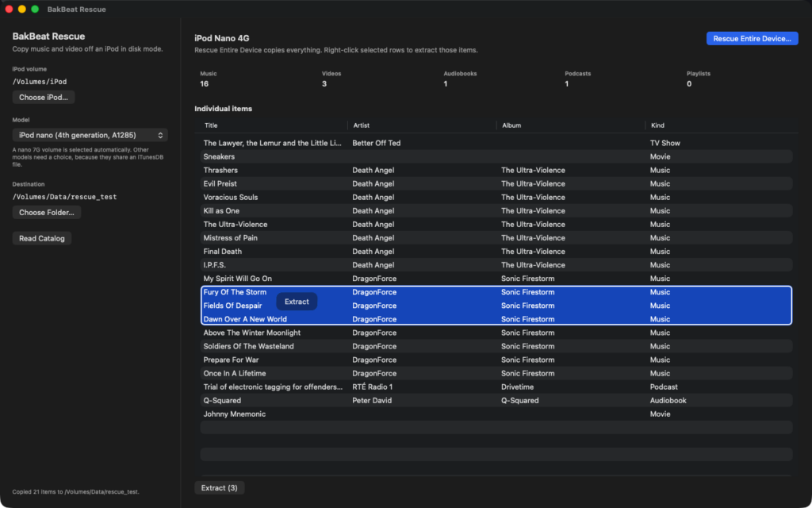This screenshot has width=812, height=508.
Task: Click the Peter David artist cell
Action: point(372,400)
